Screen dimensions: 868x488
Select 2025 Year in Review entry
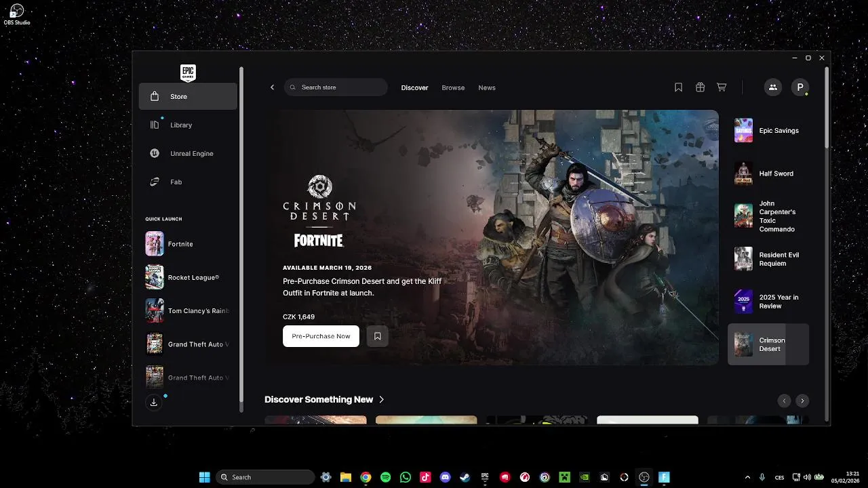tap(768, 302)
